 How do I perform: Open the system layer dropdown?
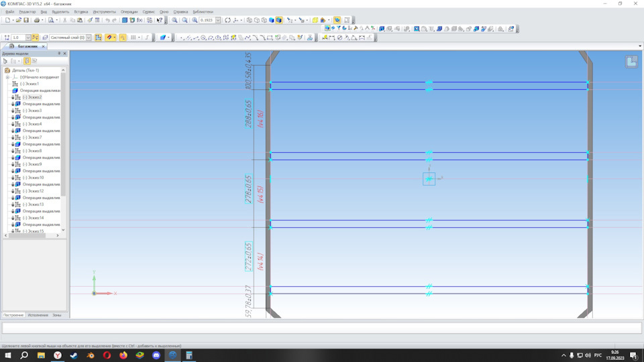coord(90,38)
